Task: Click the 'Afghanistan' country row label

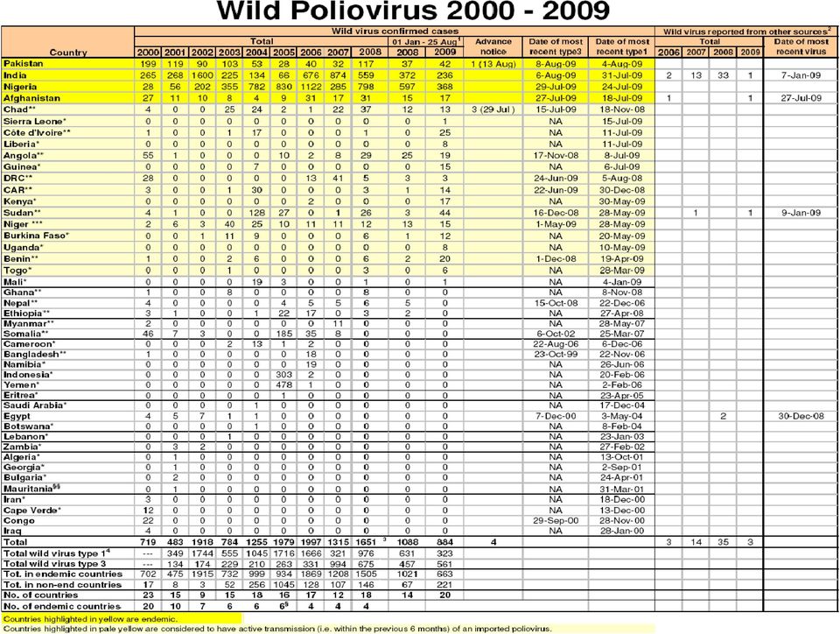Action: pyautogui.click(x=31, y=98)
